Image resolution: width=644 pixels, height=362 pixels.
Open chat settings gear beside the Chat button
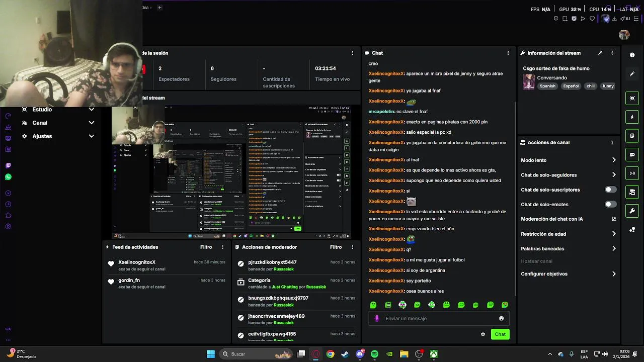pos(483,334)
